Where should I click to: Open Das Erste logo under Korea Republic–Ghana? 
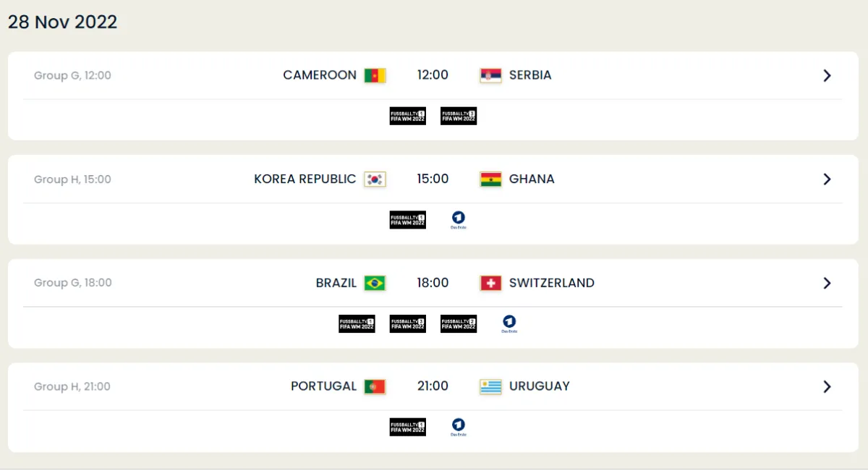pyautogui.click(x=459, y=219)
